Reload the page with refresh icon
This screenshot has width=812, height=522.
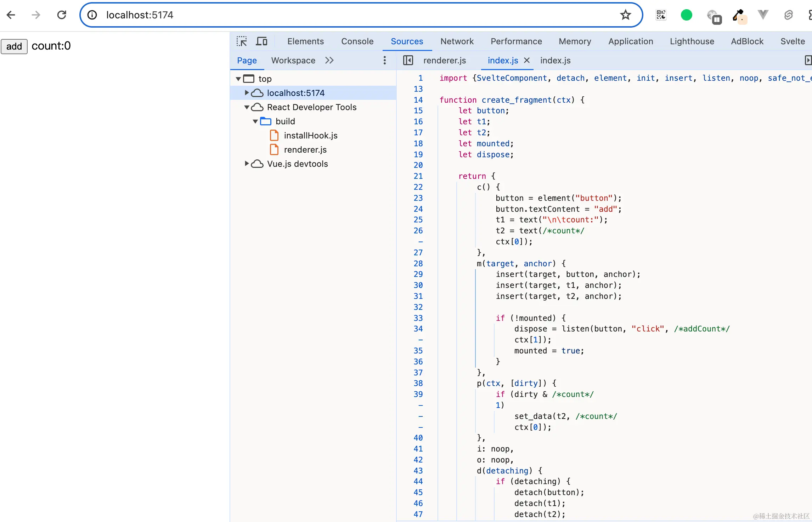62,15
